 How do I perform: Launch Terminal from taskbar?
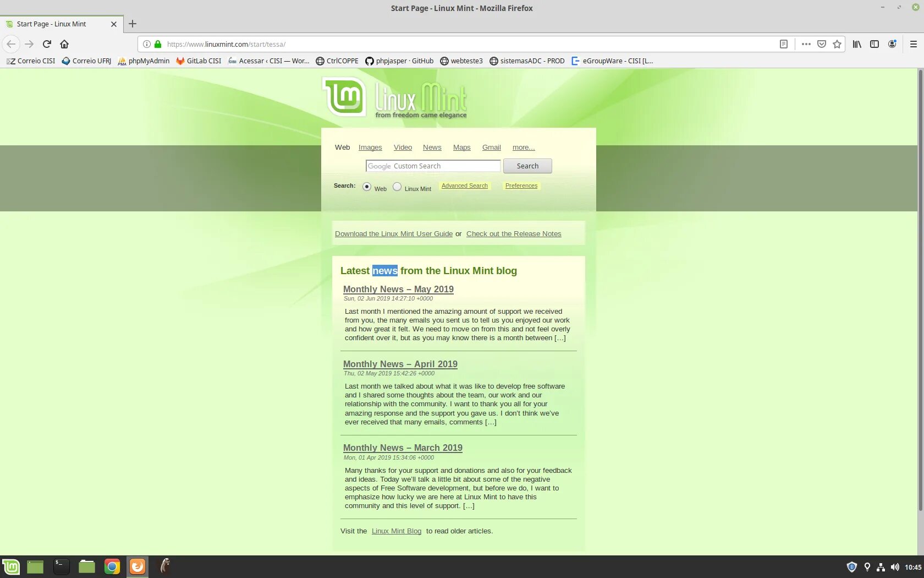pyautogui.click(x=61, y=566)
